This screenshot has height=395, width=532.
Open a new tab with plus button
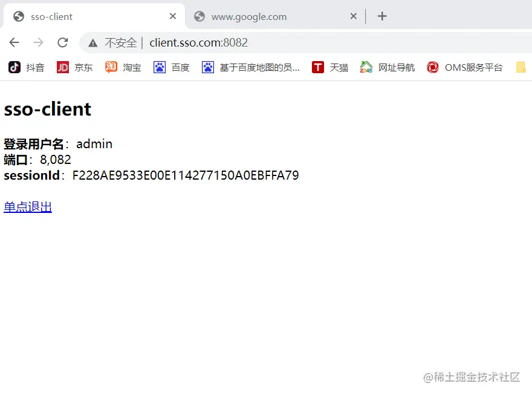coord(382,16)
